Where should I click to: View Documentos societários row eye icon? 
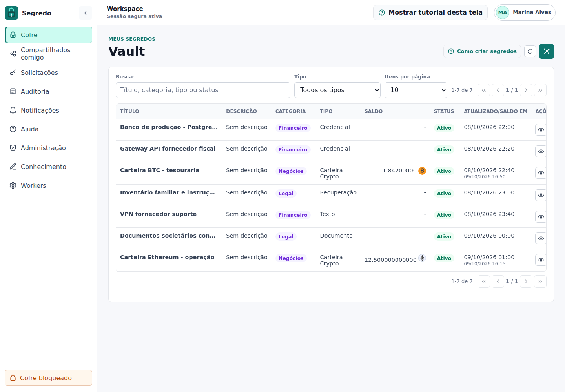coord(541,238)
